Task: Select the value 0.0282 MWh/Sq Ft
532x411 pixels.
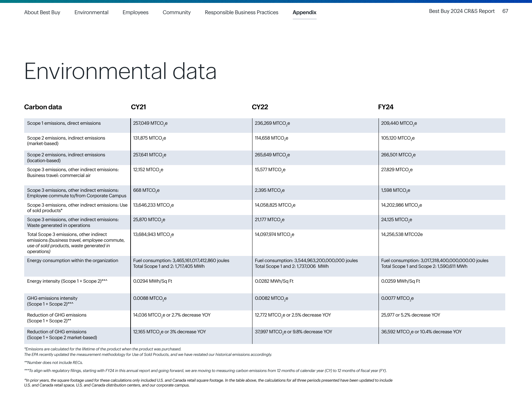Action: click(x=274, y=281)
